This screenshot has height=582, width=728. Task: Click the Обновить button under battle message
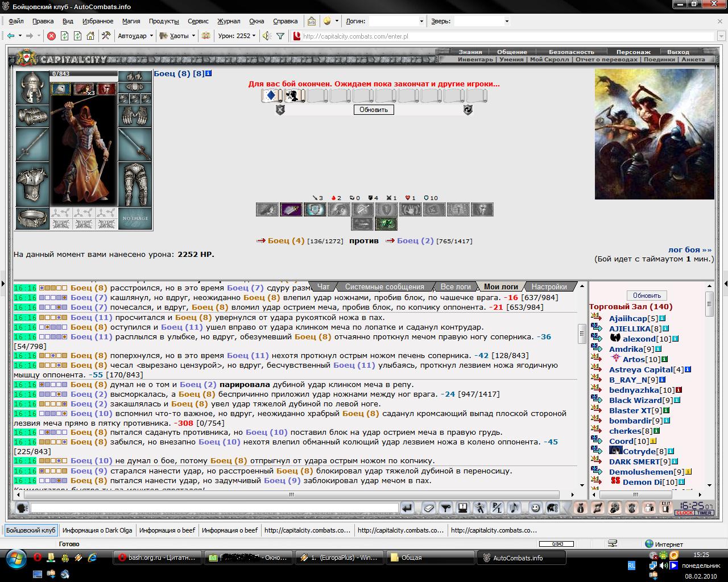(x=374, y=110)
